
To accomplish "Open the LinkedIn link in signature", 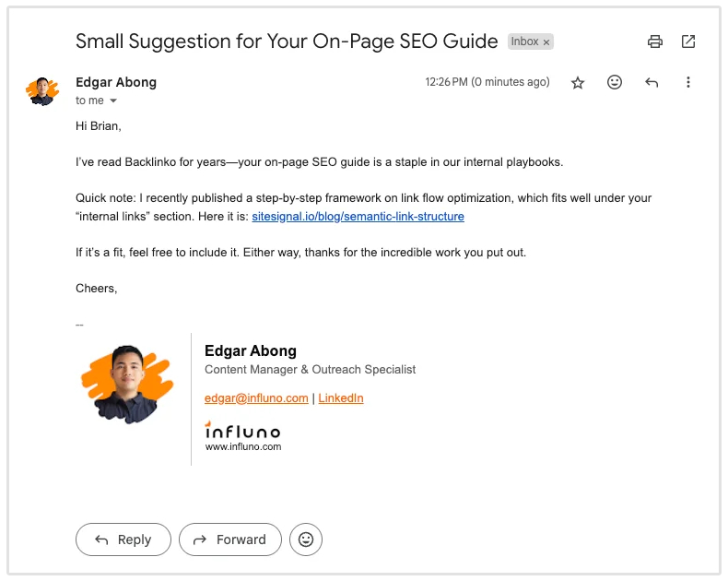I will click(341, 398).
